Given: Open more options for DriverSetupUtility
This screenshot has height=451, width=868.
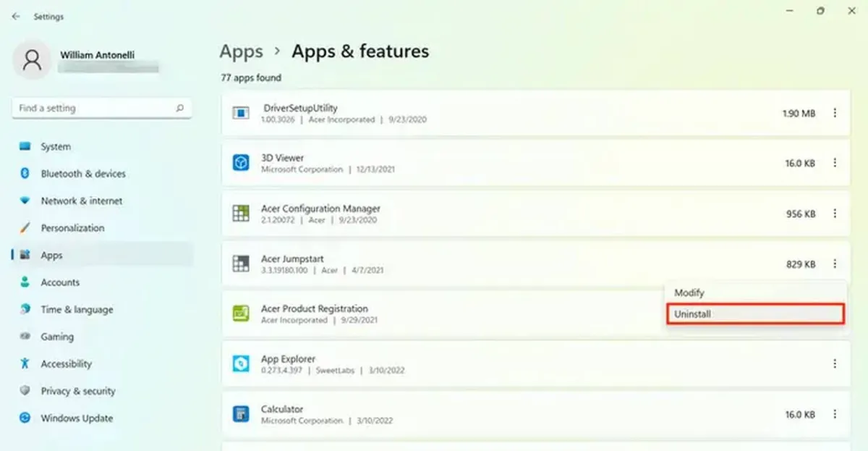Looking at the screenshot, I should coord(835,114).
